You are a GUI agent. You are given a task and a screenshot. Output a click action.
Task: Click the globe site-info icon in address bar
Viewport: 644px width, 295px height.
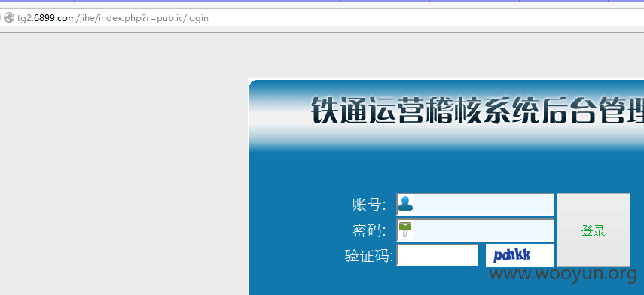coord(9,17)
